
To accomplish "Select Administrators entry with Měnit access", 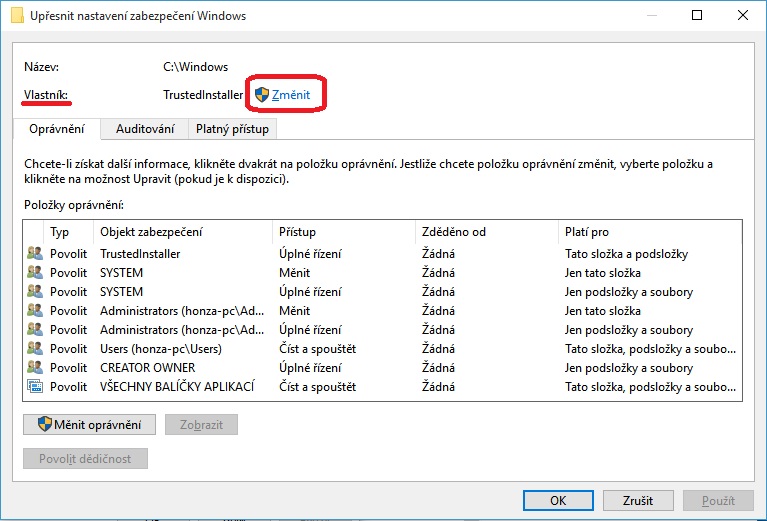I will pos(383,311).
